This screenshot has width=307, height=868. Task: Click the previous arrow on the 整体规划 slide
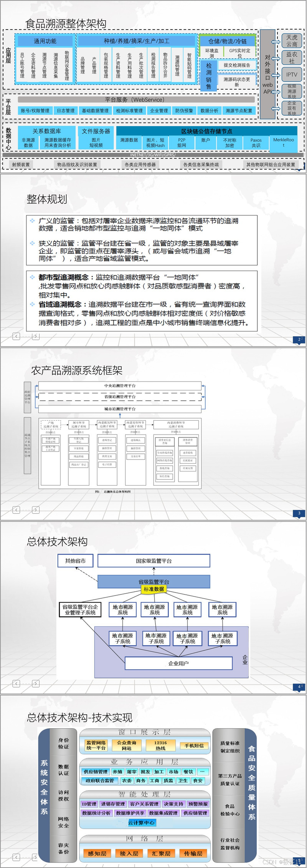pyautogui.click(x=16, y=336)
